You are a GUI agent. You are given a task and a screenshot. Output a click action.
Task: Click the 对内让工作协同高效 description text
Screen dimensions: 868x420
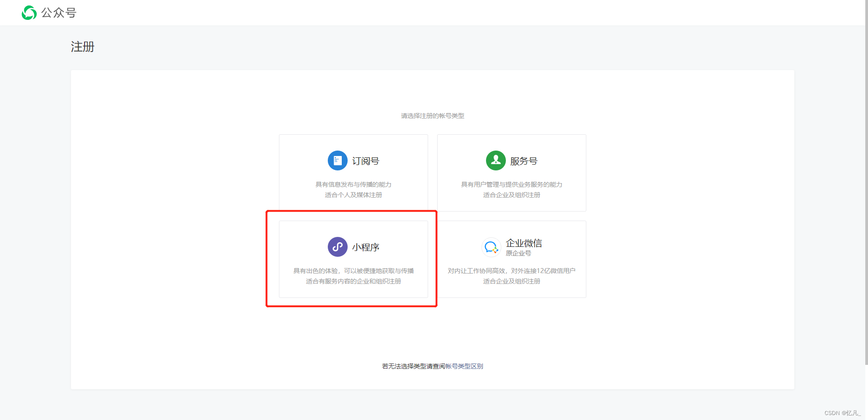[512, 271]
